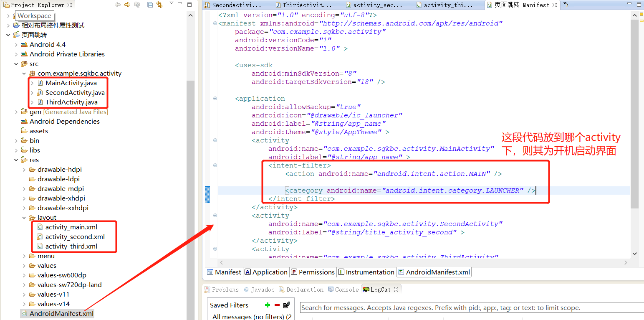Expand the drawable-hdpi folder
Viewport: 644px width, 320px height.
point(24,169)
